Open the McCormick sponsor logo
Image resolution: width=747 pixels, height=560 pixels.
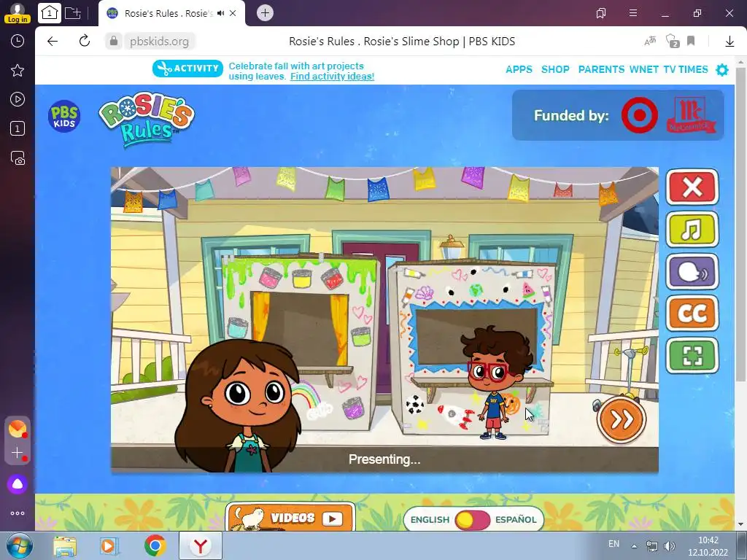tap(691, 115)
